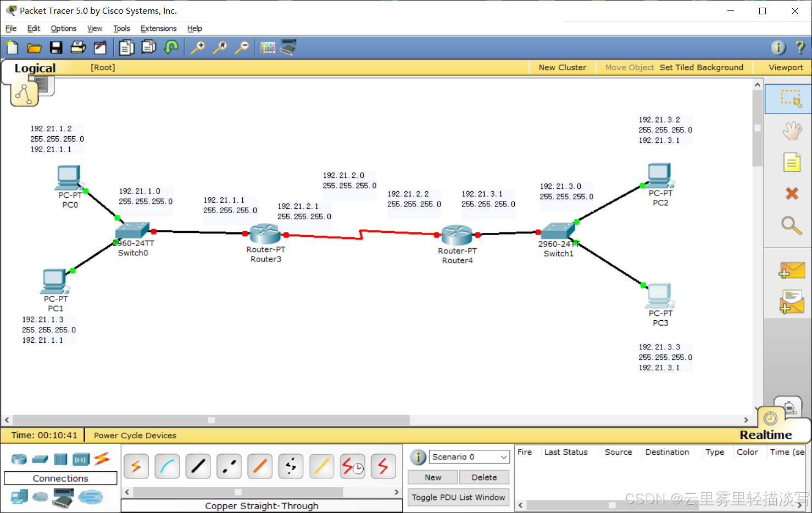This screenshot has width=812, height=513.
Task: Pick the Console cable connection
Action: [x=167, y=467]
